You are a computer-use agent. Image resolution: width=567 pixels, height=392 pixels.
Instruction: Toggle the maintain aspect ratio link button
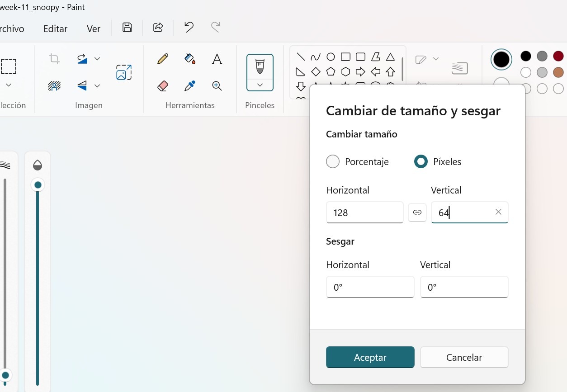(x=417, y=212)
